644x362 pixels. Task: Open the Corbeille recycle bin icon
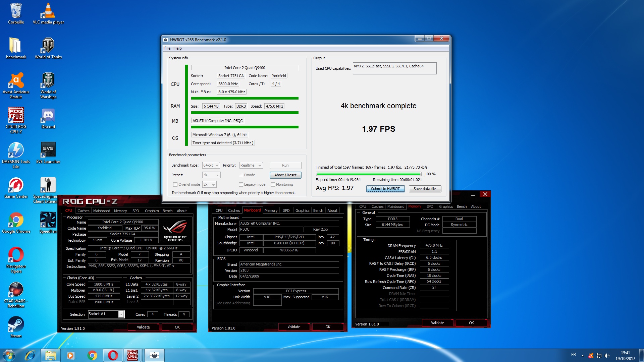point(16,13)
